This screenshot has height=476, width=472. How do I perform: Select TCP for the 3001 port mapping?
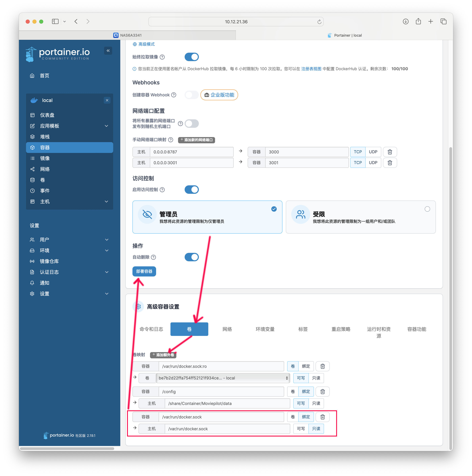tap(358, 163)
